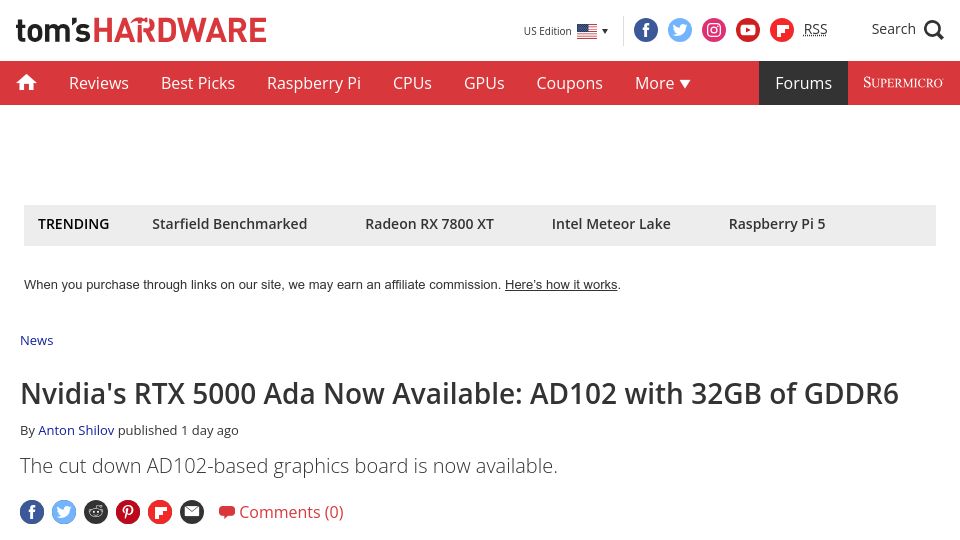
Task: Click the subtitle about cut down AD102 board
Action: [288, 466]
